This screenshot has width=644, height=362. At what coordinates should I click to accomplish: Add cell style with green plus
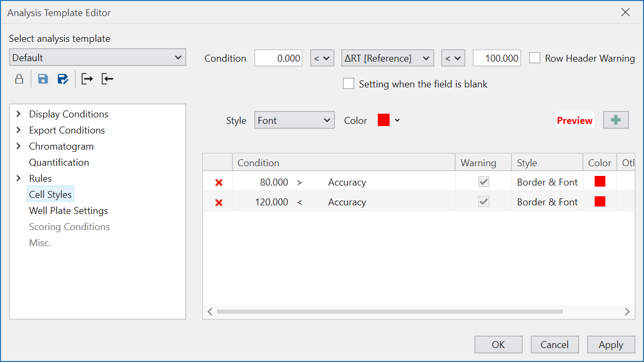[x=616, y=121]
